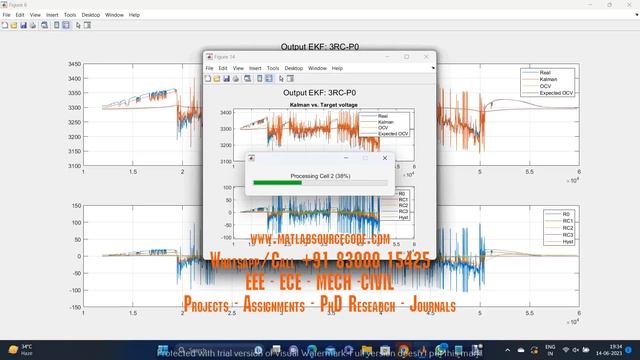Open Window menu in background figure window
The width and height of the screenshot is (640, 360).
coord(114,15)
